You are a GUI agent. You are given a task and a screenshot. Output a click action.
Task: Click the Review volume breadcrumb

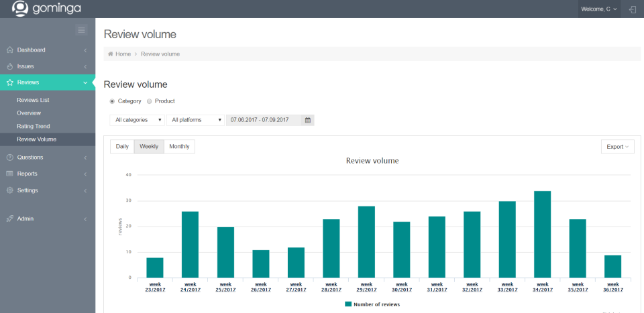point(160,54)
